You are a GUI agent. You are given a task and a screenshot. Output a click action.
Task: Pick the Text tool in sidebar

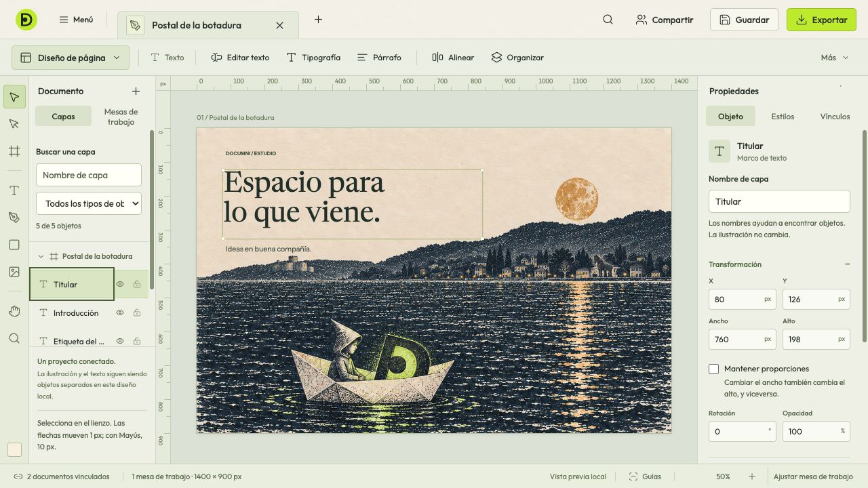14,190
